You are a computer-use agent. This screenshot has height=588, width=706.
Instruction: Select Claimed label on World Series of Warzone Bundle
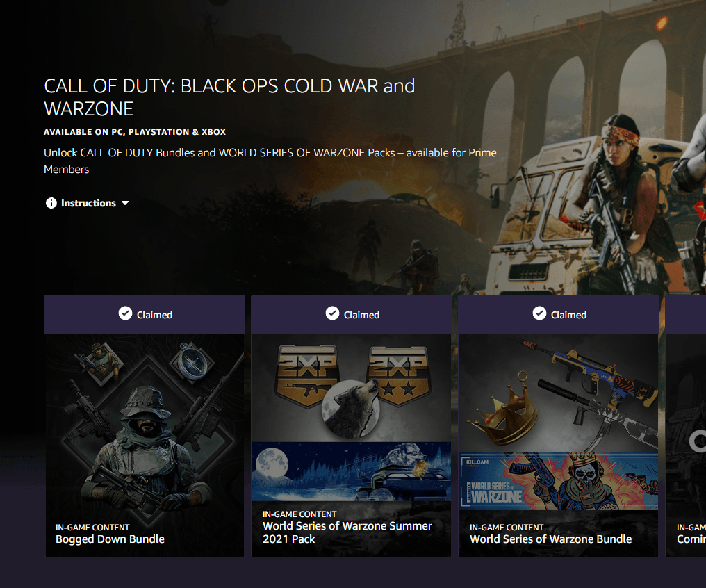pos(568,315)
